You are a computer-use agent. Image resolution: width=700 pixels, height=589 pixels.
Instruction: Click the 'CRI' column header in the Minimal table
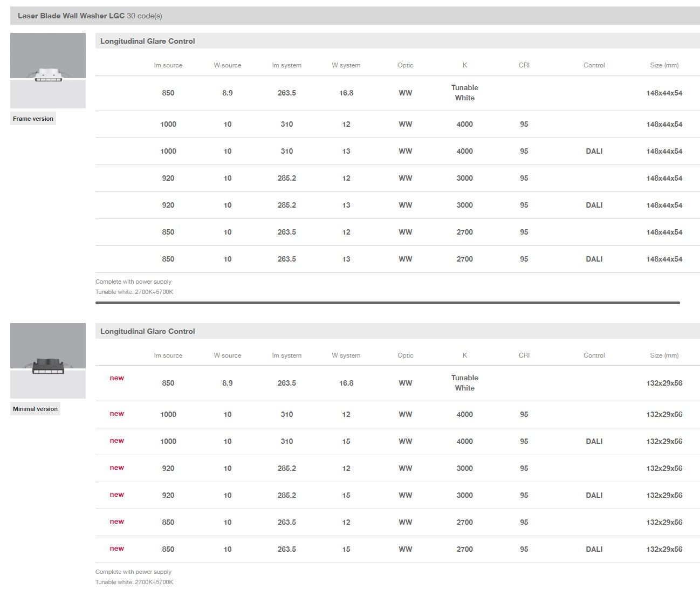pos(524,355)
